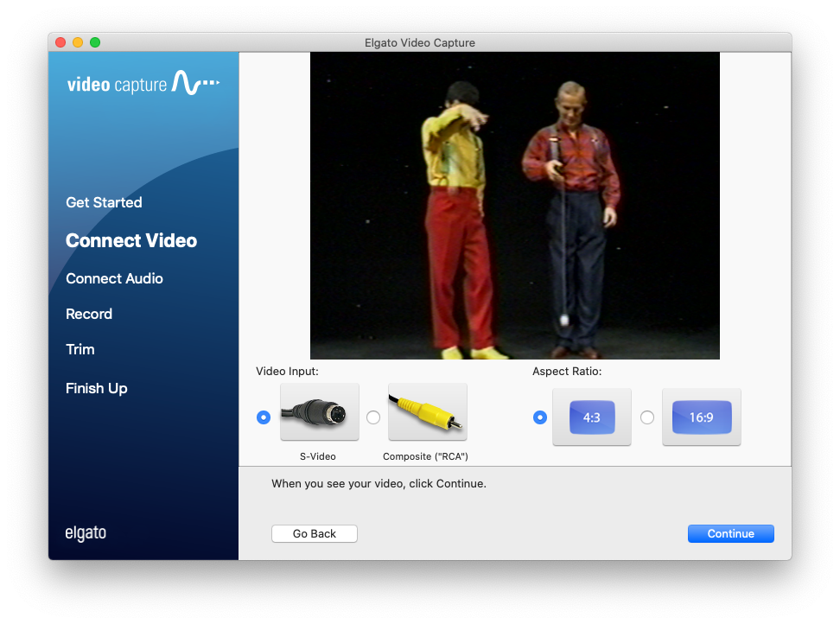Click the Go Back button

click(315, 533)
